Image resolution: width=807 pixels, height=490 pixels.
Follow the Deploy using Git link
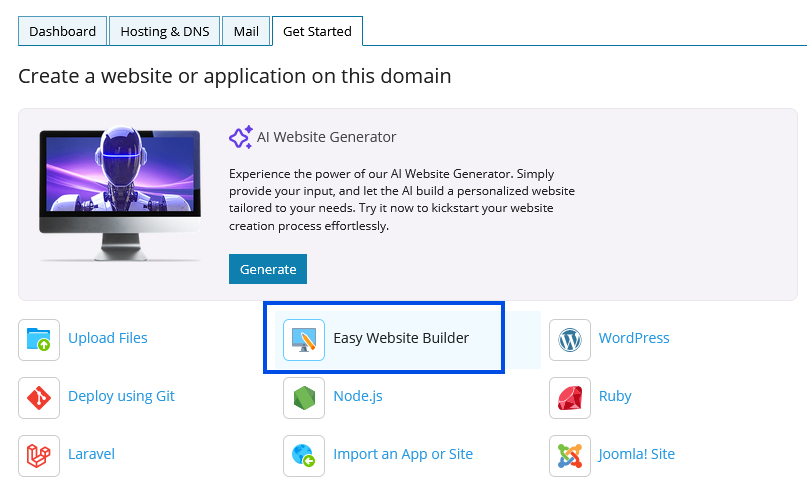pos(121,396)
